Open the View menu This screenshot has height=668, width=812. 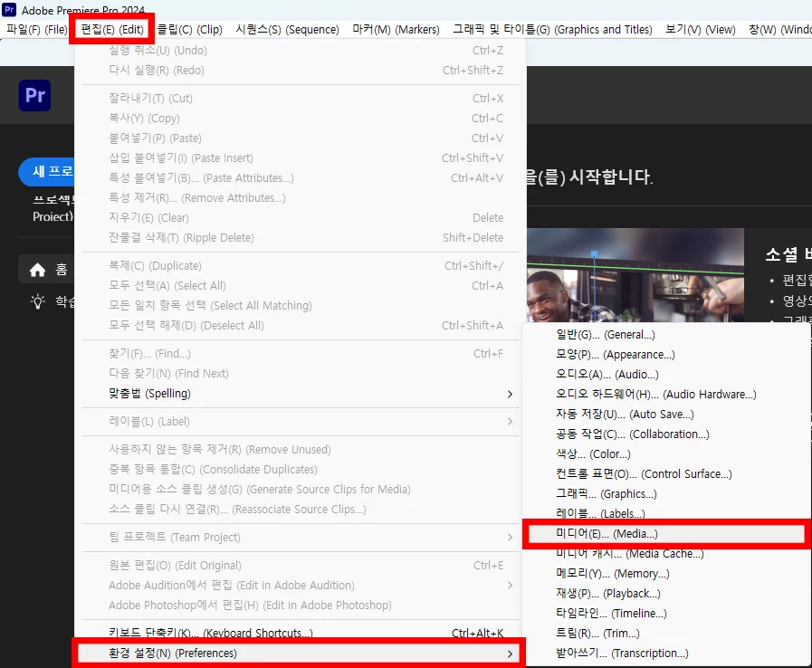pos(700,30)
